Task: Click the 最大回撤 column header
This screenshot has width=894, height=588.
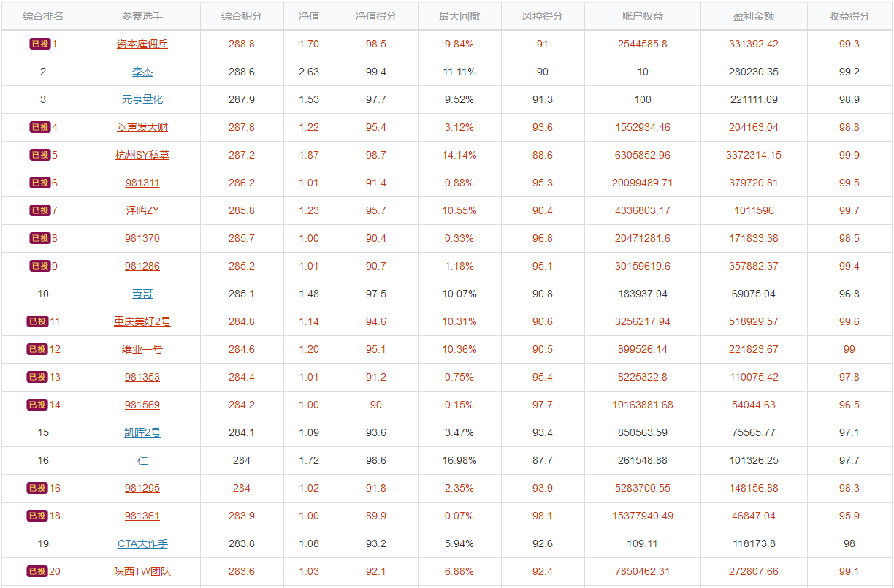Action: (x=459, y=16)
